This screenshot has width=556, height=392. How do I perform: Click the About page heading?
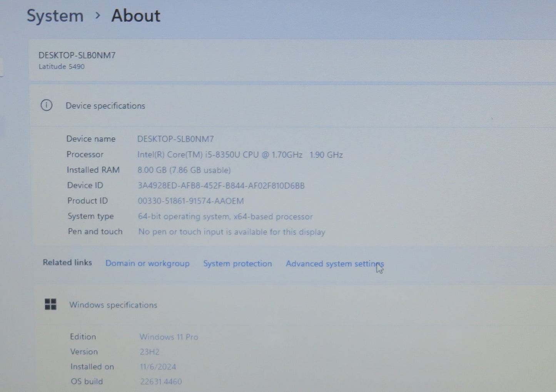click(x=136, y=16)
